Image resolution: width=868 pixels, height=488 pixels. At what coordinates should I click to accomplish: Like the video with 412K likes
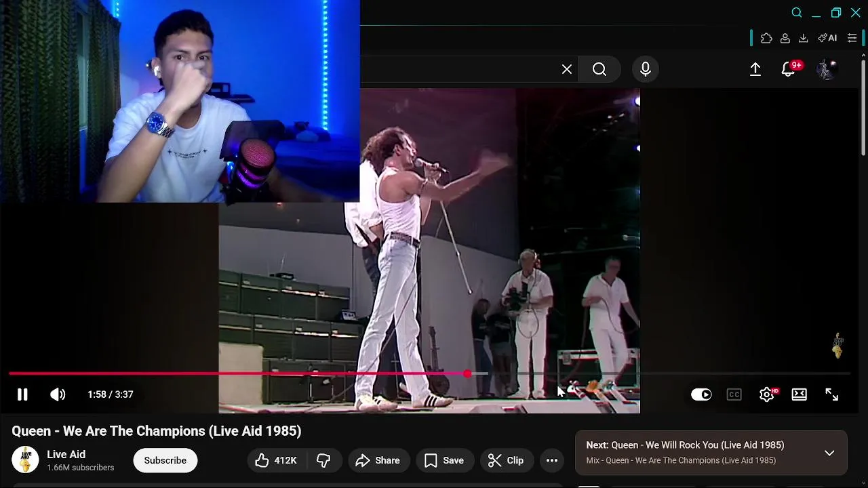[x=276, y=460]
